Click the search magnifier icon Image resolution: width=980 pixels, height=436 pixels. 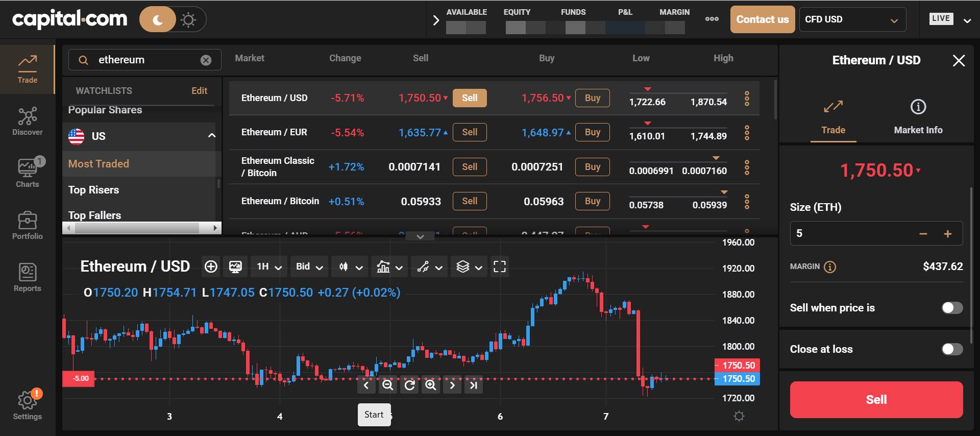pyautogui.click(x=83, y=60)
